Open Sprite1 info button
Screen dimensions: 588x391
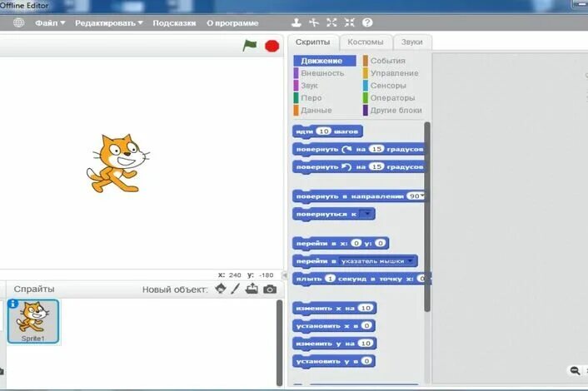pyautogui.click(x=12, y=304)
